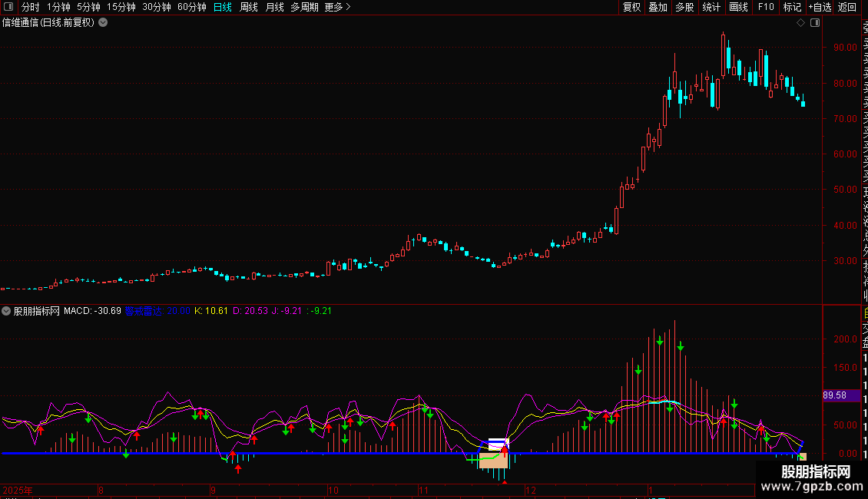
Task: Toggle the right side panel icon
Action: 815,23
